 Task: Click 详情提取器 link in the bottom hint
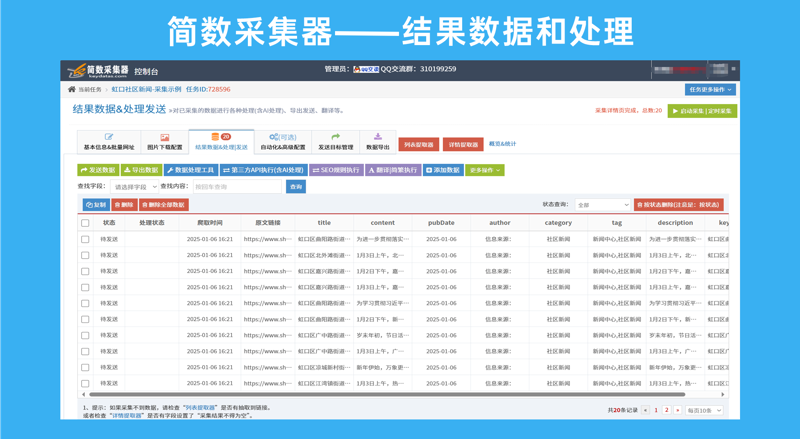pyautogui.click(x=127, y=416)
